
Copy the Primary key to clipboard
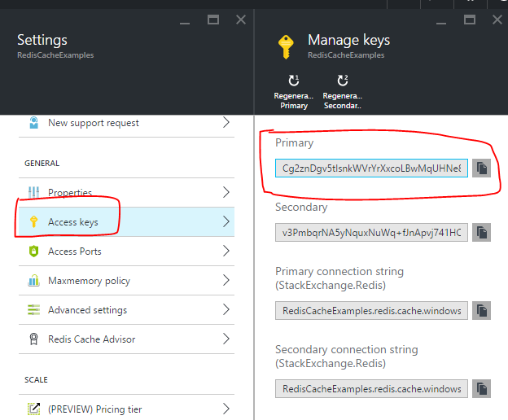point(482,168)
